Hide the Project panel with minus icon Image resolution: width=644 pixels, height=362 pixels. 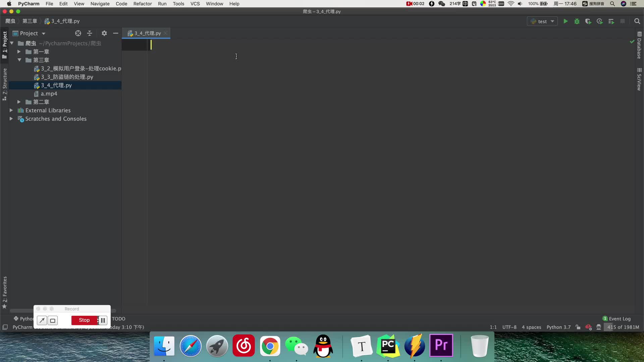(116, 33)
